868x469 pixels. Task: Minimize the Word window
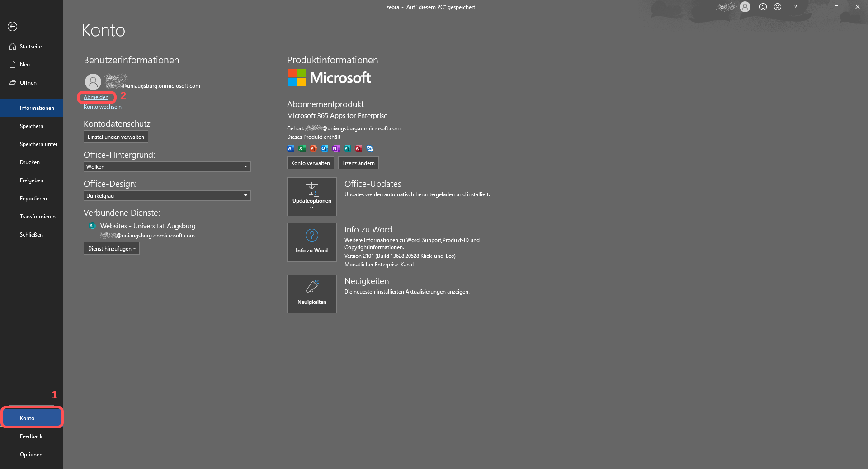point(816,7)
